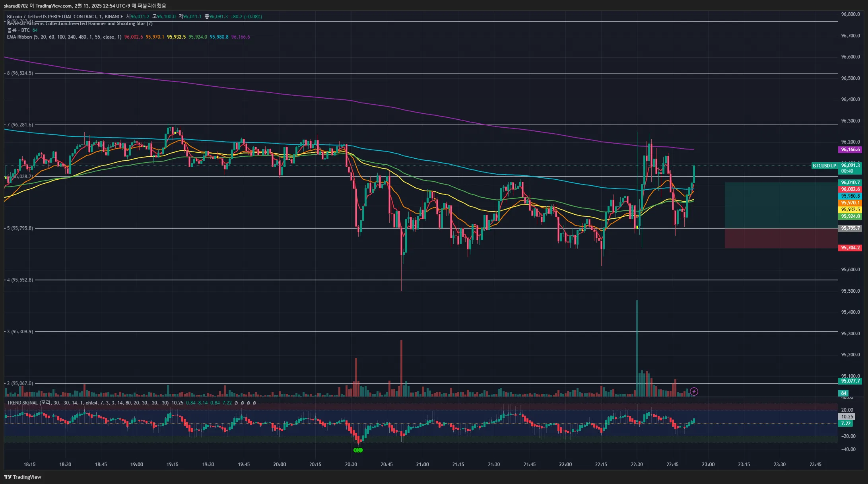Screen dimensions: 868x484
Task: Click the gray 95,795.7 price axis tag
Action: (850, 228)
